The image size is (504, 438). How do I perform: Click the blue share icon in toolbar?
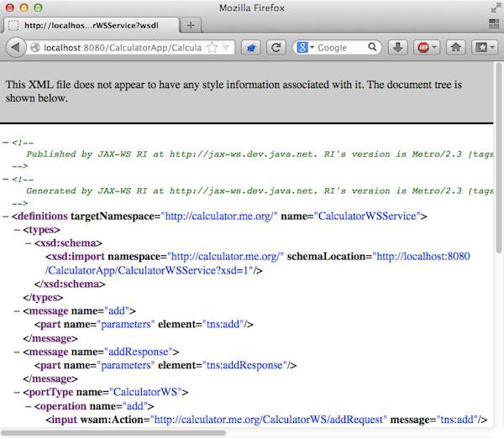pos(250,48)
